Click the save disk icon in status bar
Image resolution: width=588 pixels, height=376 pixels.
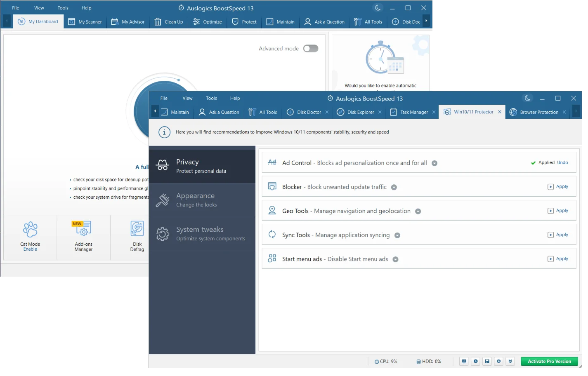487,361
